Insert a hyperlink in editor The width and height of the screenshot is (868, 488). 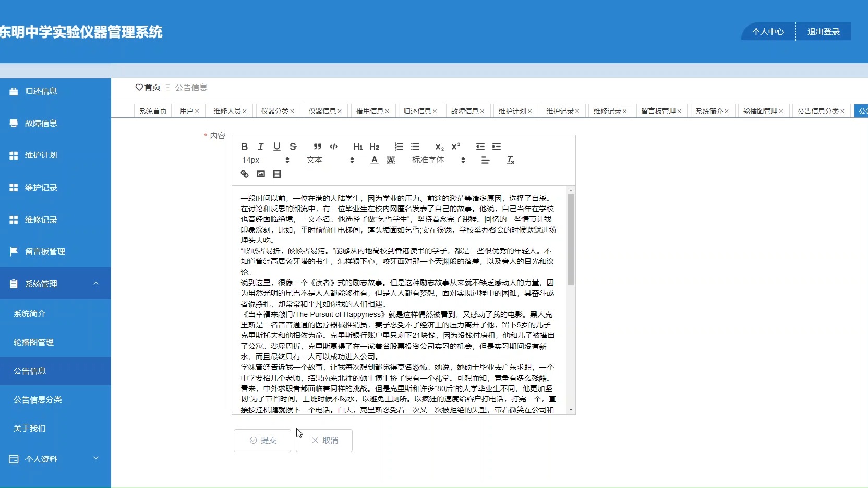click(245, 174)
